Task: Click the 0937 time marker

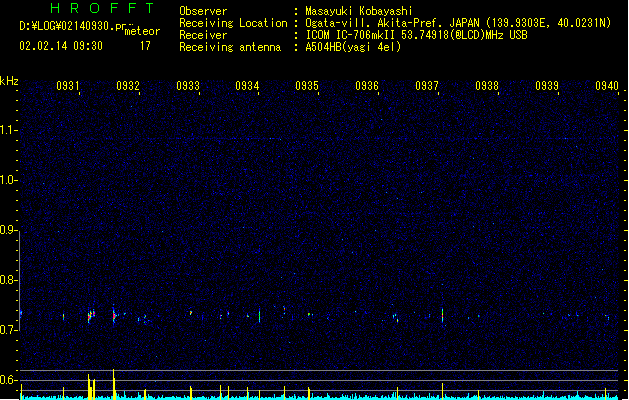Action: click(427, 86)
